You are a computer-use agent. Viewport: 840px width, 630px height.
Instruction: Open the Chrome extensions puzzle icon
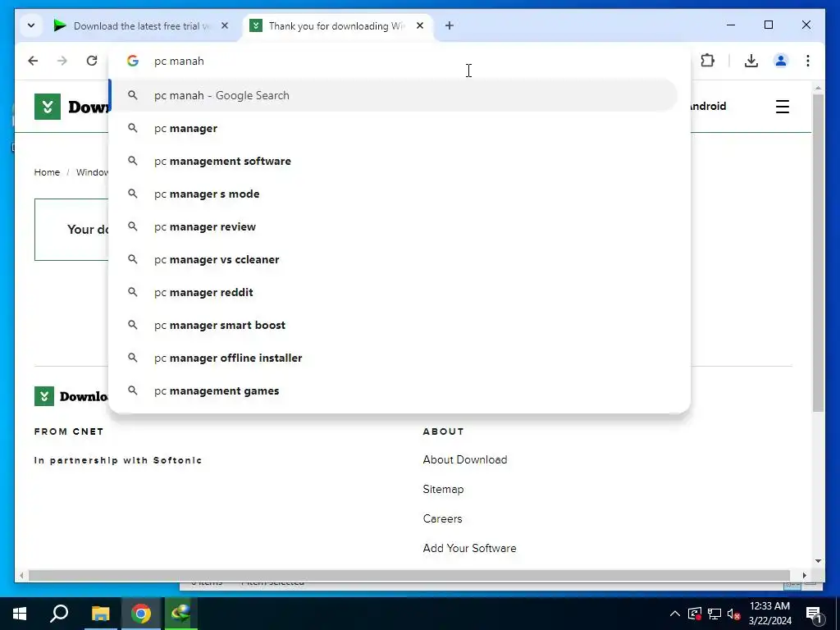pyautogui.click(x=708, y=61)
